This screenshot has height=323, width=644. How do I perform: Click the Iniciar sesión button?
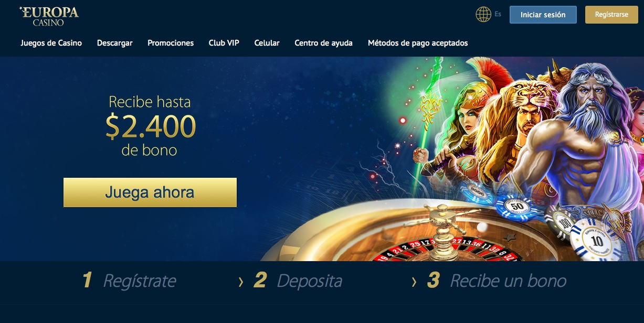point(543,15)
